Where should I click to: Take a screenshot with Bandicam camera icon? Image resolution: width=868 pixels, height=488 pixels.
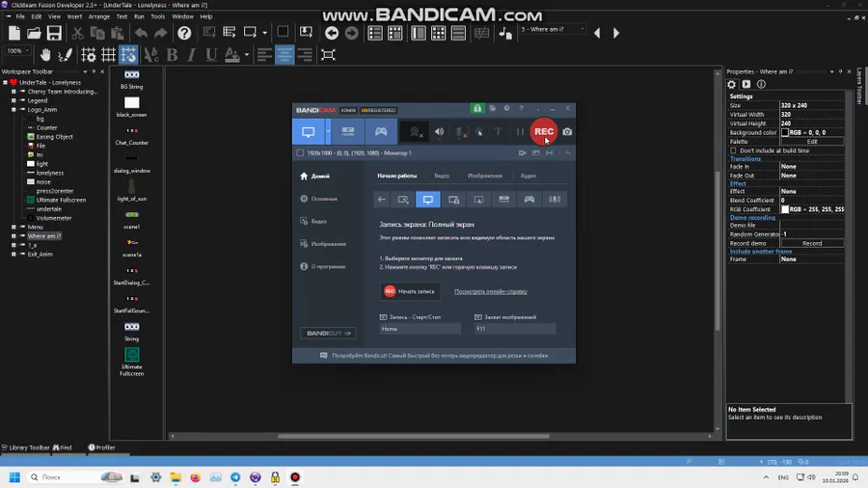click(x=567, y=132)
